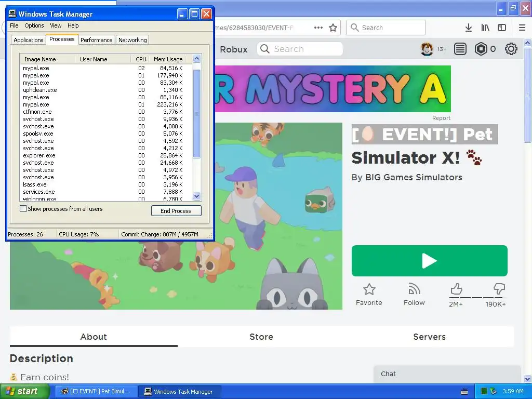Screen dimensions: 532x399
Task: Toggle the browser sidebar icon
Action: tap(502, 28)
